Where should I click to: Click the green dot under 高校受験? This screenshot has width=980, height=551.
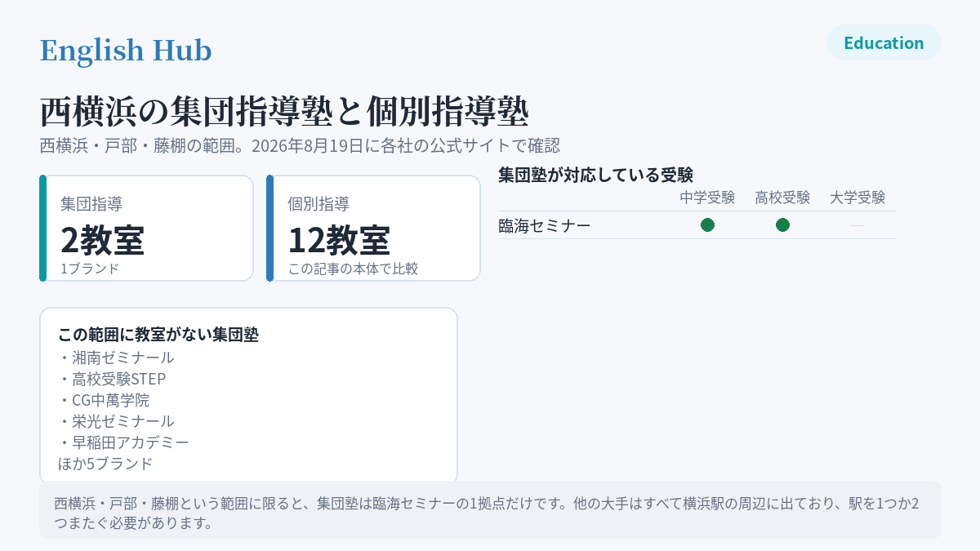pyautogui.click(x=782, y=225)
